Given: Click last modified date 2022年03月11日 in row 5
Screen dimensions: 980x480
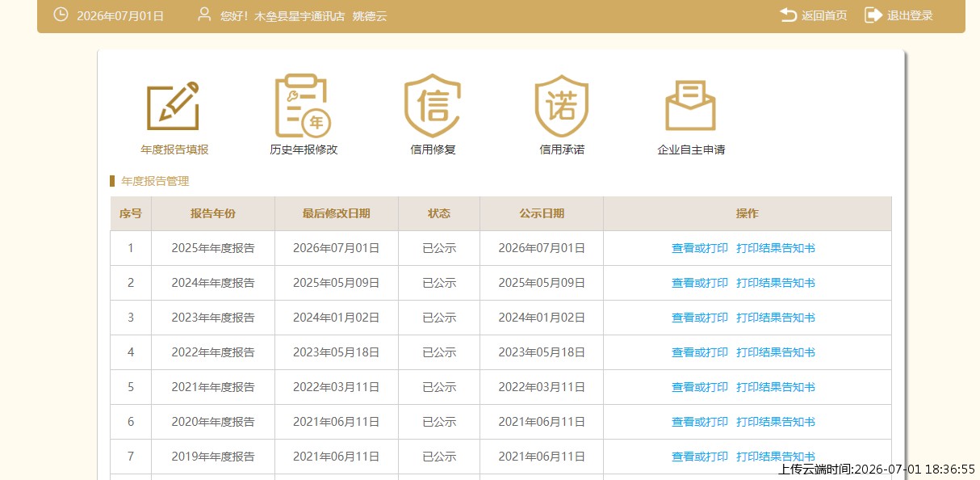Looking at the screenshot, I should pos(337,387).
